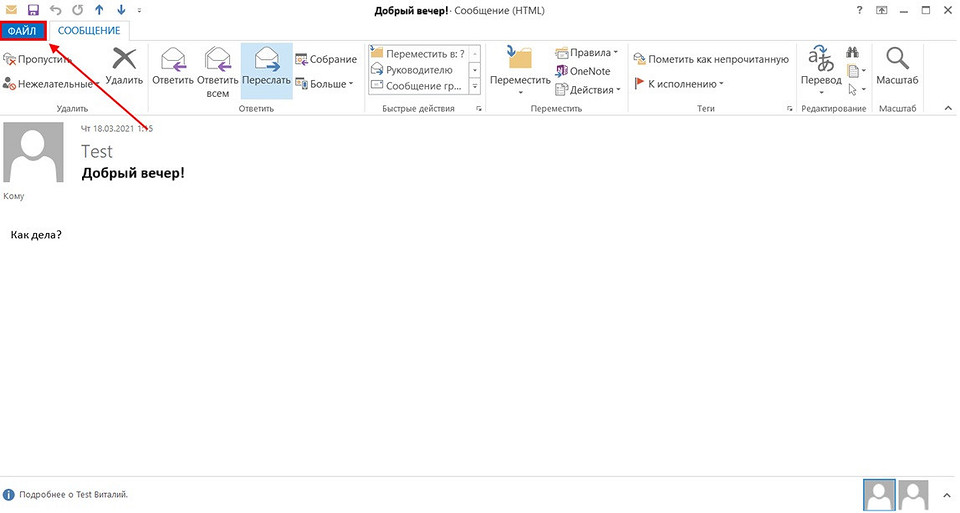The width and height of the screenshot is (960, 513).
Task: Click the sender's avatar picture
Action: (x=34, y=152)
